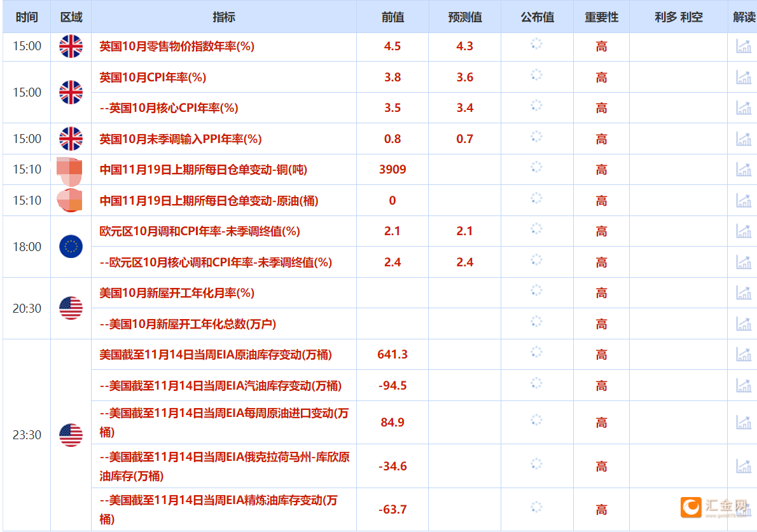Image resolution: width=757 pixels, height=532 pixels.
Task: Open the chart icon for 未季调输入PPI row
Action: pos(742,139)
